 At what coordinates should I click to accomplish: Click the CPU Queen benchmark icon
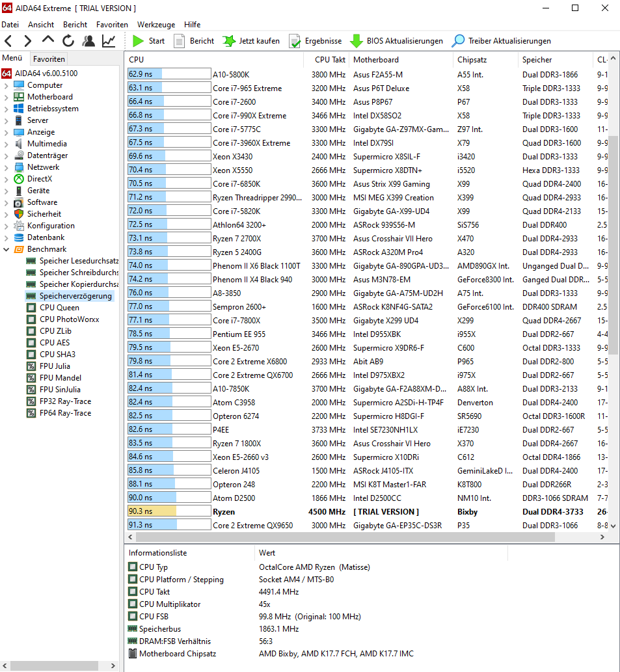coord(31,307)
